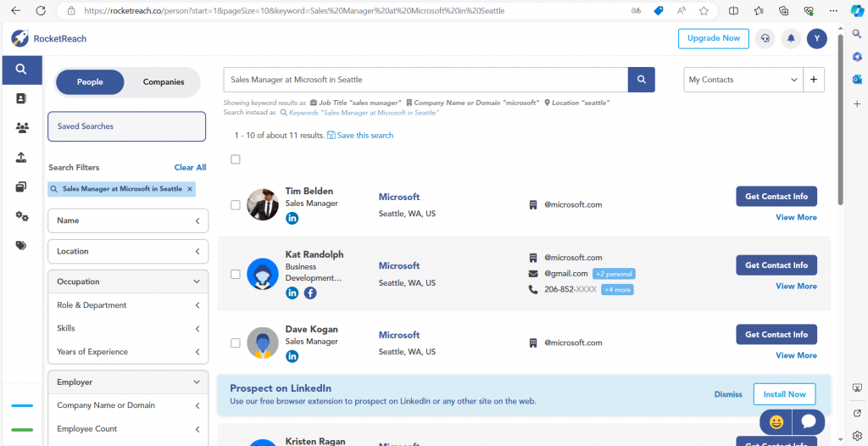This screenshot has width=868, height=446.
Task: Open the headset support icon
Action: click(x=765, y=38)
